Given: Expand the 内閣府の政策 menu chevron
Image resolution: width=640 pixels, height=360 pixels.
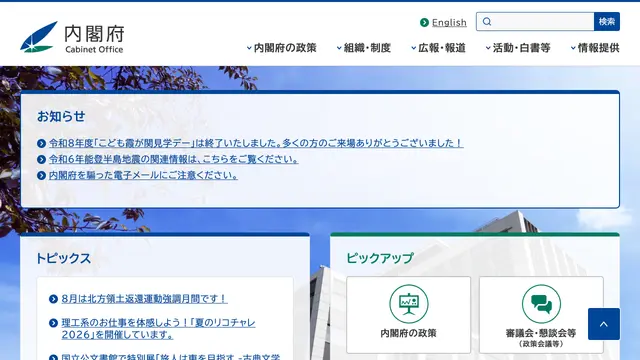Looking at the screenshot, I should click(249, 48).
